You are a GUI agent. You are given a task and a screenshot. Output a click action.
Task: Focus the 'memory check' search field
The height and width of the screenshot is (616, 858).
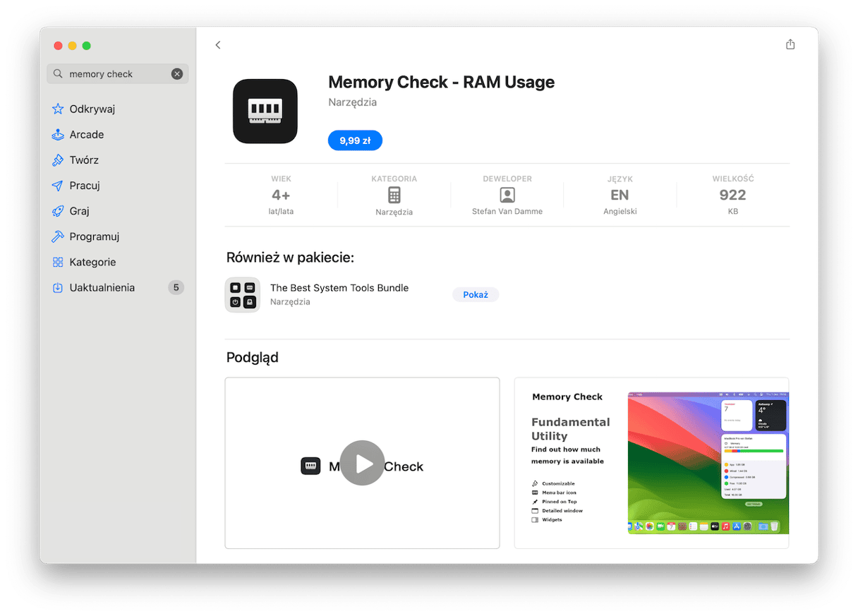tap(117, 74)
